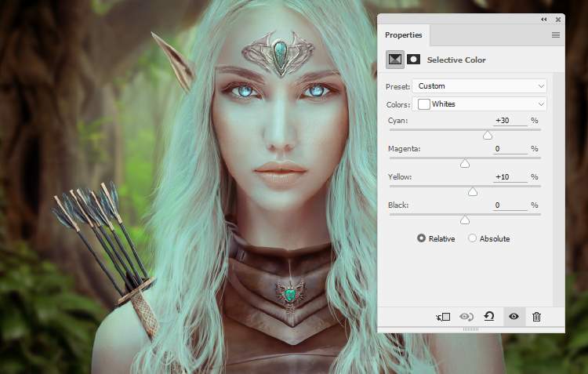This screenshot has height=374, width=588.
Task: Click the Magenta slider handle
Action: [465, 164]
